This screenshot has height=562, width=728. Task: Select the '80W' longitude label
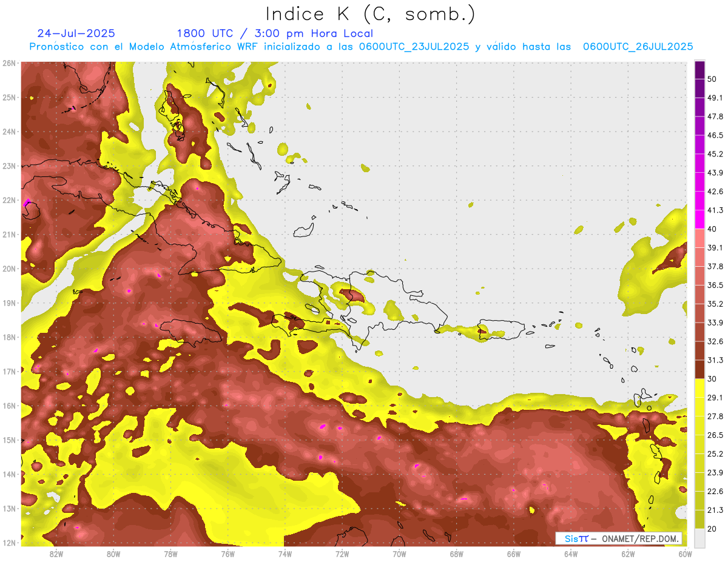[x=113, y=554]
